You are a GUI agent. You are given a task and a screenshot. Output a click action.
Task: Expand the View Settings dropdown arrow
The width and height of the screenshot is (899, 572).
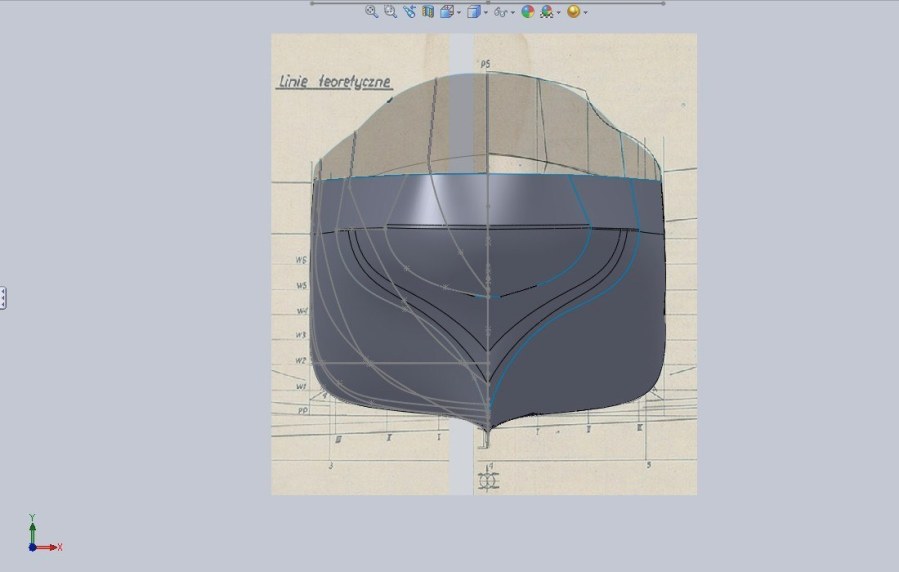click(x=585, y=13)
